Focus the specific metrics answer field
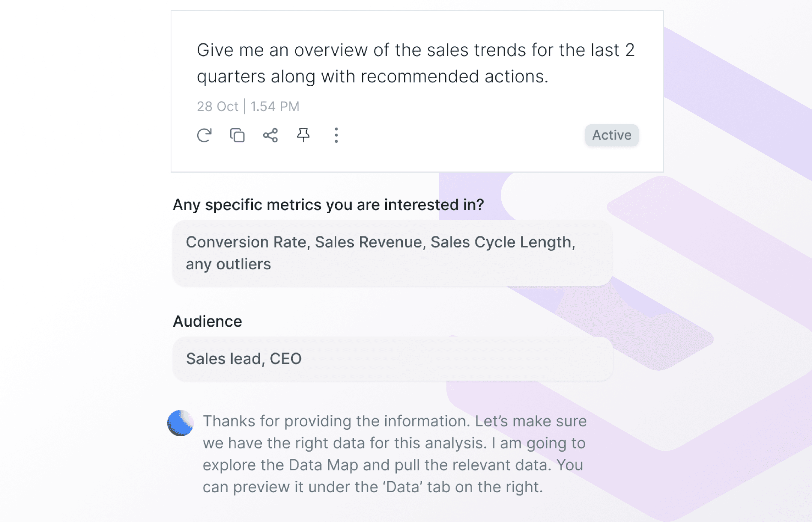Screen dimensions: 812x522 click(392, 253)
